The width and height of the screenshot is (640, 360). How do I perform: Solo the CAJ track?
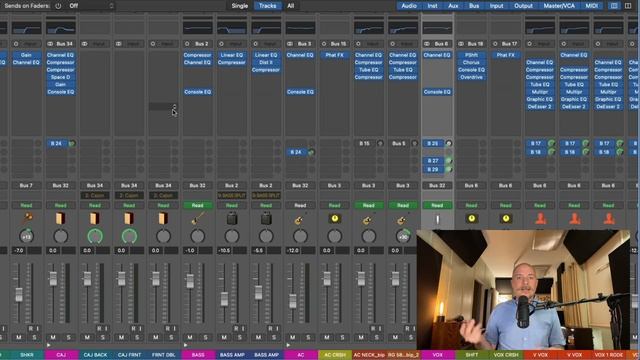coord(69,337)
